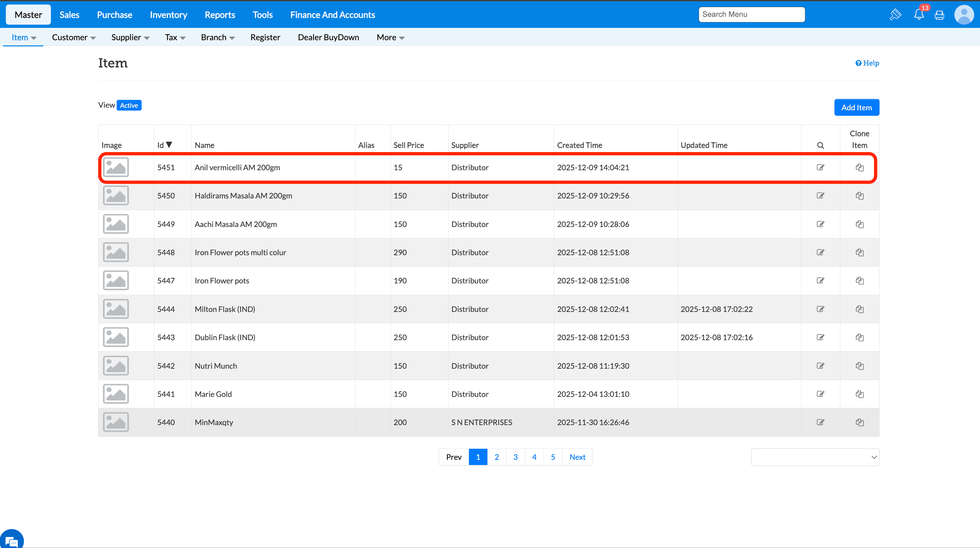Edit the Milton Flask (IND) item
Image resolution: width=980 pixels, height=548 pixels.
pyautogui.click(x=820, y=309)
